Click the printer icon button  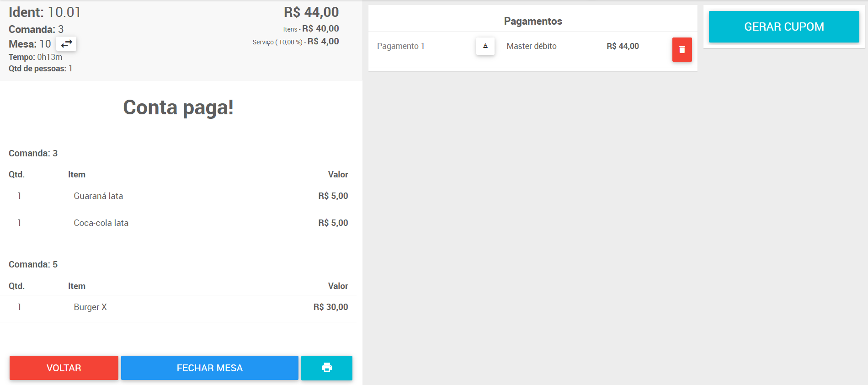[x=327, y=368]
